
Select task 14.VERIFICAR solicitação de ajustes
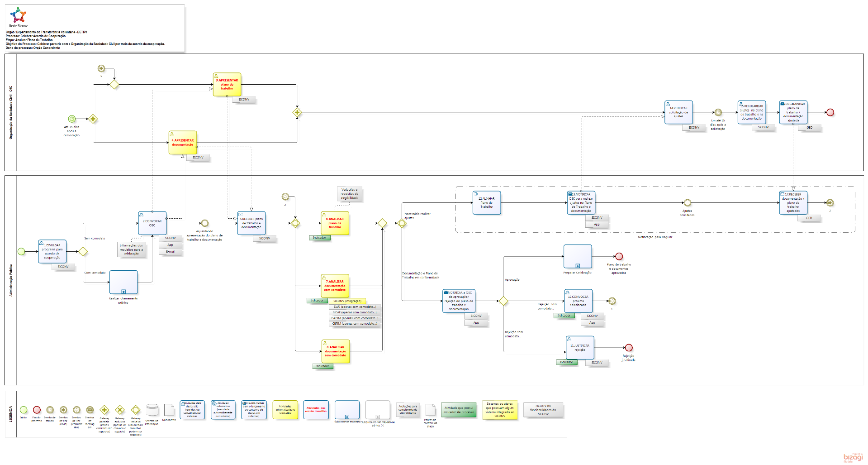678,112
